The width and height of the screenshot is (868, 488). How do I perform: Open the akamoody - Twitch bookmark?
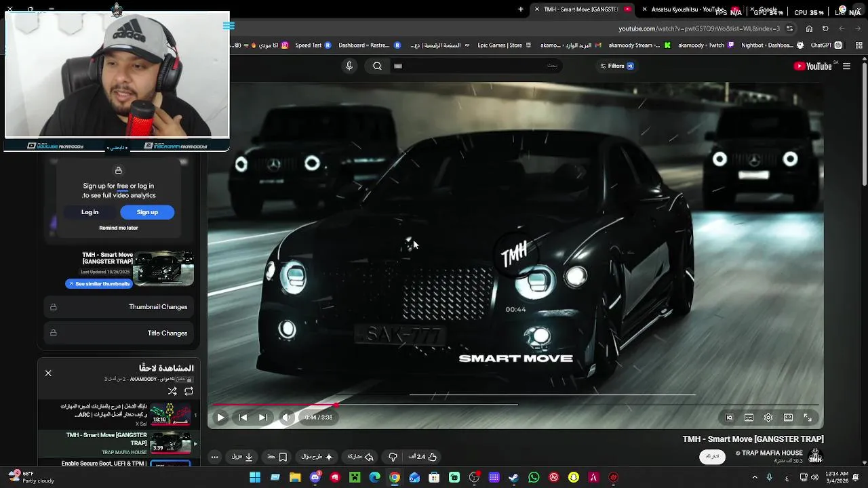(x=707, y=45)
